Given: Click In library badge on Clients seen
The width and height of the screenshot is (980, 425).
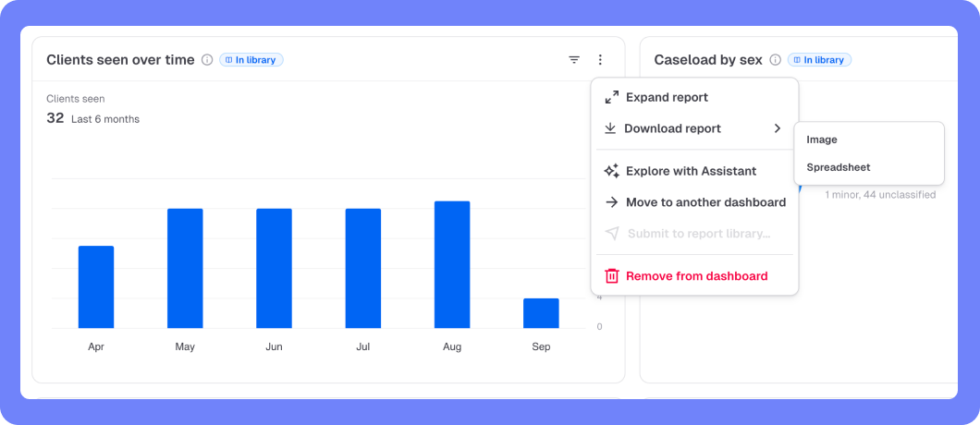Looking at the screenshot, I should click(251, 60).
